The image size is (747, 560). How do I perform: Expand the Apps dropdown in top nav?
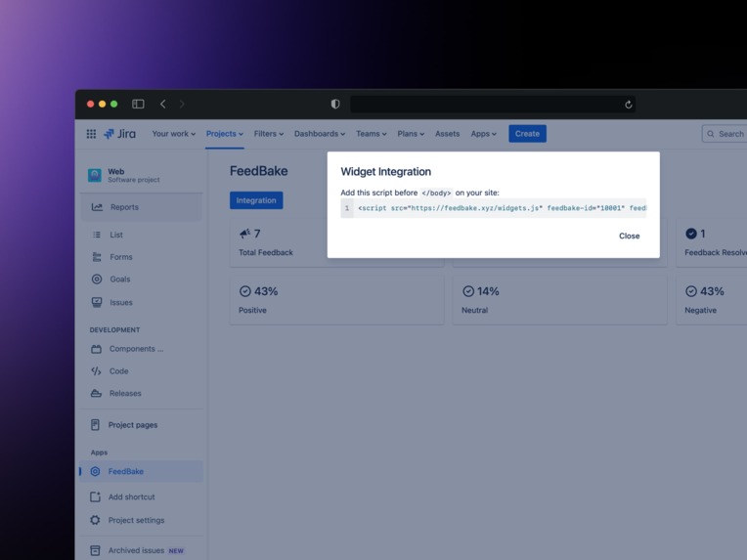(484, 134)
